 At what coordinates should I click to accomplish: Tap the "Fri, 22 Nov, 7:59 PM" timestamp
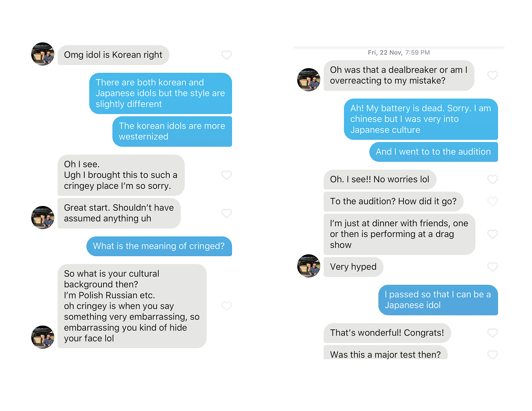coord(399,52)
